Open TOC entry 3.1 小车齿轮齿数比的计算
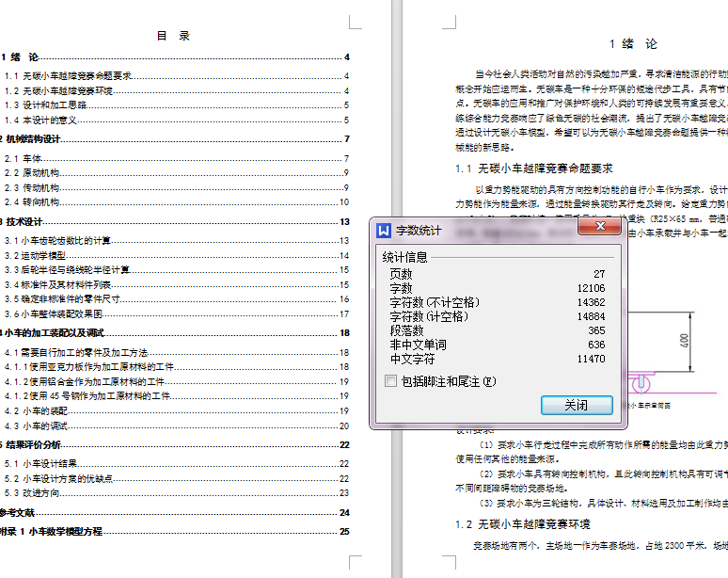Image resolution: width=728 pixels, height=578 pixels. 177,241
